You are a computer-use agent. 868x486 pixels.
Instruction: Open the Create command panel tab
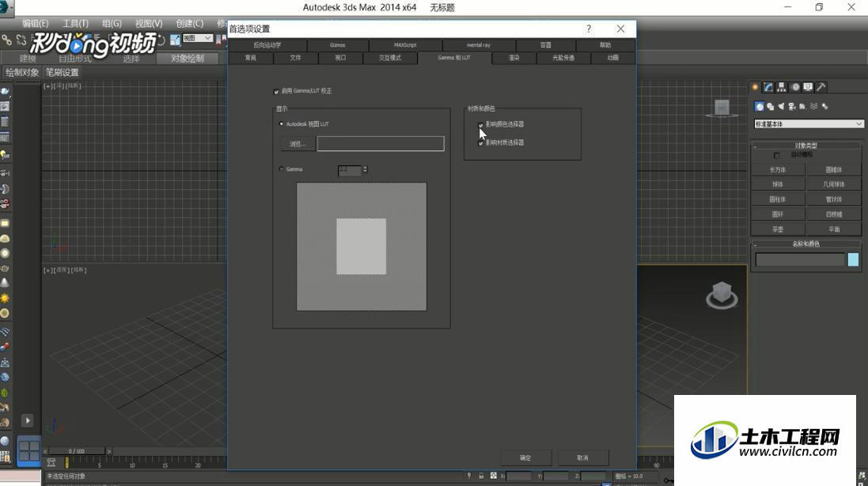tap(755, 87)
